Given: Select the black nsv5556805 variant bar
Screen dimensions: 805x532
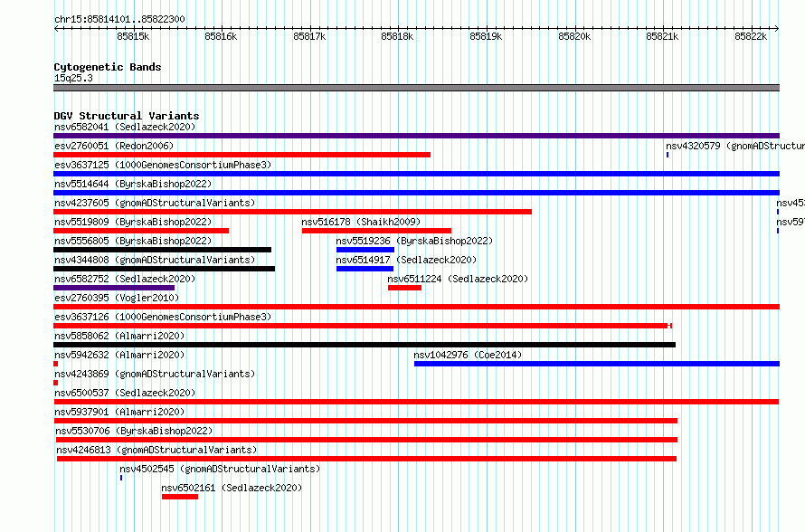Looking at the screenshot, I should pos(162,250).
